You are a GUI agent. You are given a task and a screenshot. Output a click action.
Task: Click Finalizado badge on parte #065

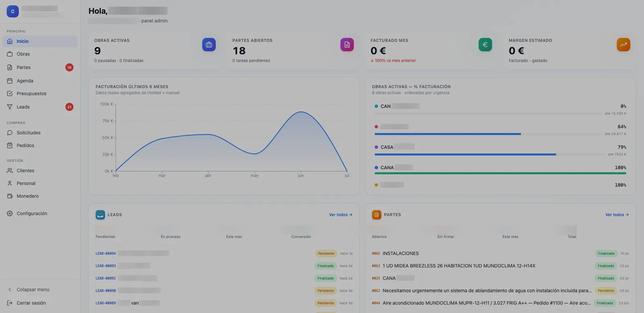point(606,253)
